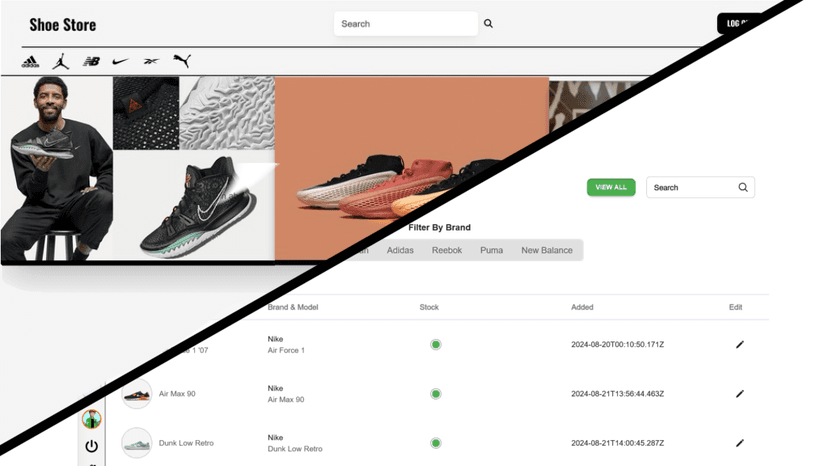Open the Dunk Low Retro shoe thumbnail

[x=137, y=443]
